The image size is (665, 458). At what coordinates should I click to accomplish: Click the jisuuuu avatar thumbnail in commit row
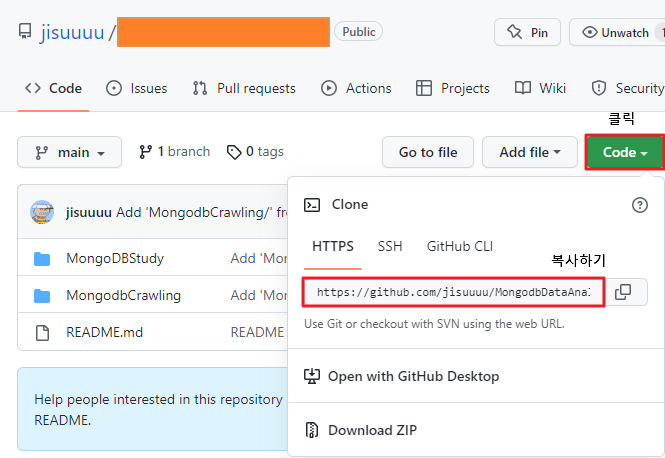(42, 212)
